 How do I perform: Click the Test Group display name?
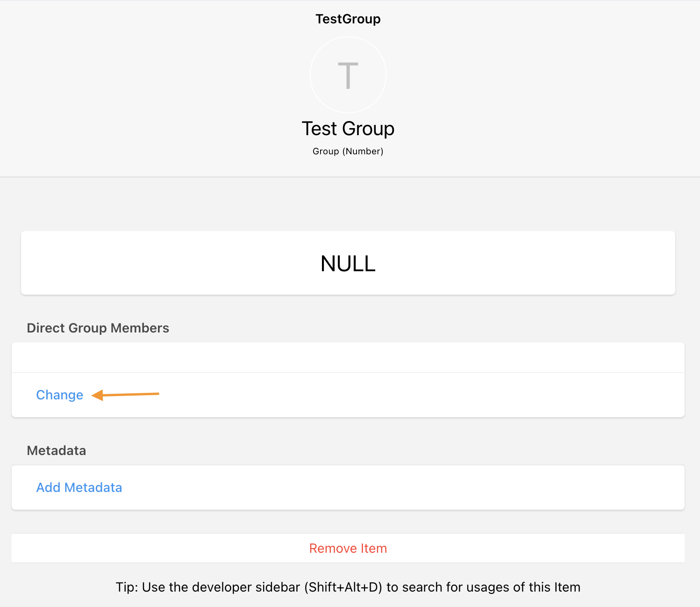pyautogui.click(x=348, y=128)
